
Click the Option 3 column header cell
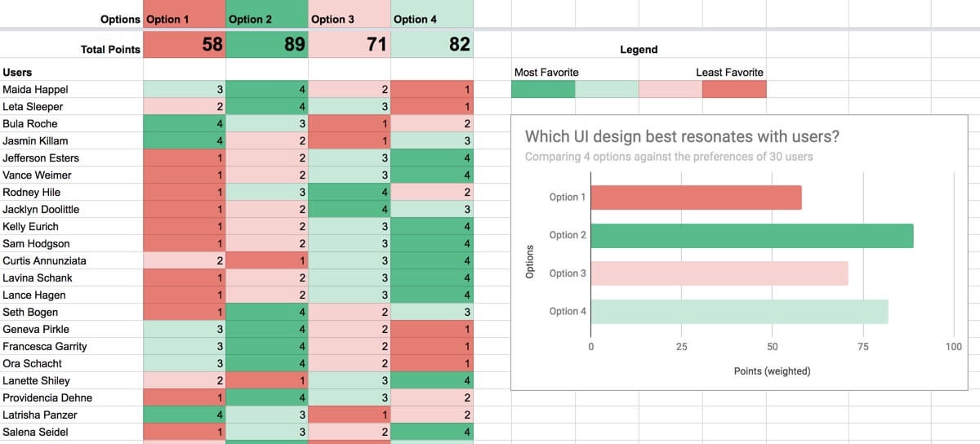(x=349, y=19)
